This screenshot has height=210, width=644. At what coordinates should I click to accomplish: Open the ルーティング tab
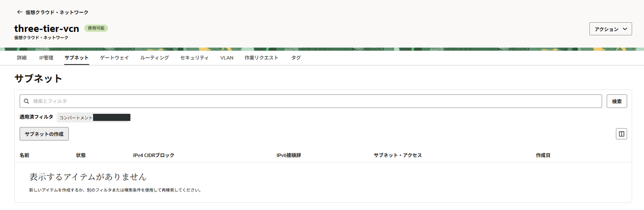click(155, 58)
